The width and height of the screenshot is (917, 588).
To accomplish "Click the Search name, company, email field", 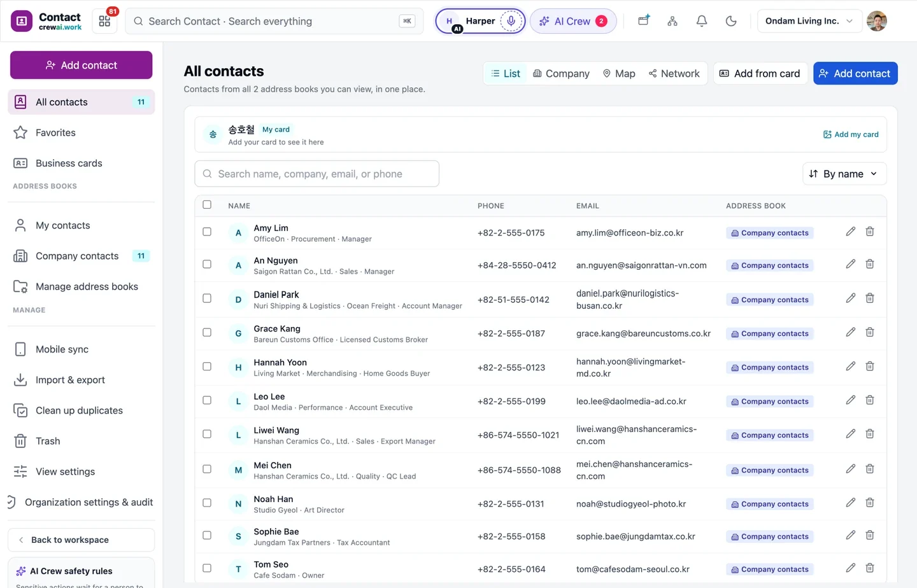I will pos(316,174).
